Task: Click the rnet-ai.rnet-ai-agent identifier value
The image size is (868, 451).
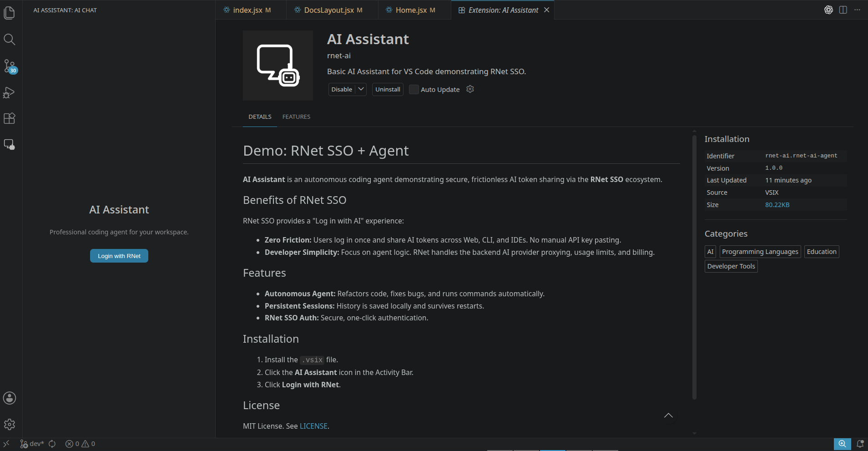Action: (x=801, y=156)
